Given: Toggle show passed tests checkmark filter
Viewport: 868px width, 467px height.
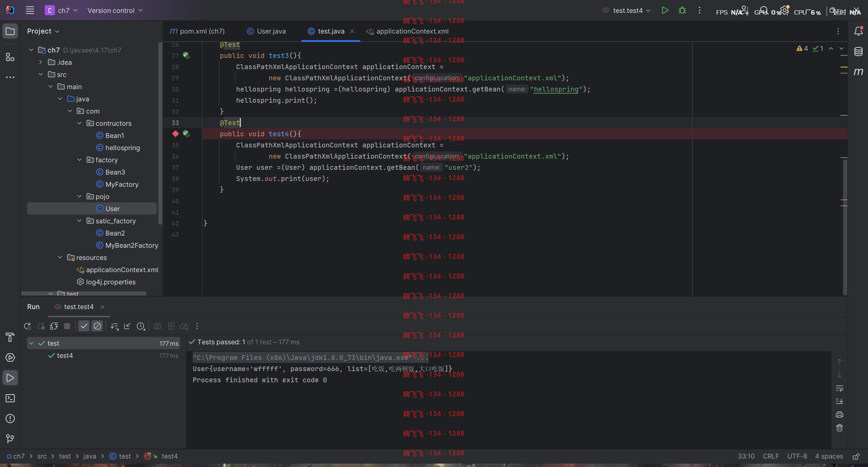Looking at the screenshot, I should 84,326.
